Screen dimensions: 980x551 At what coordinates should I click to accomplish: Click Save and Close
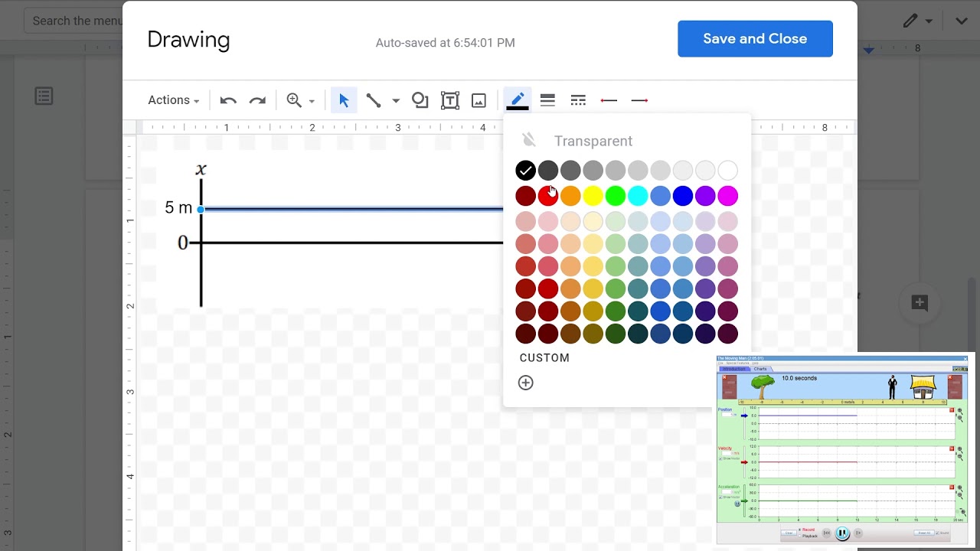pos(755,39)
